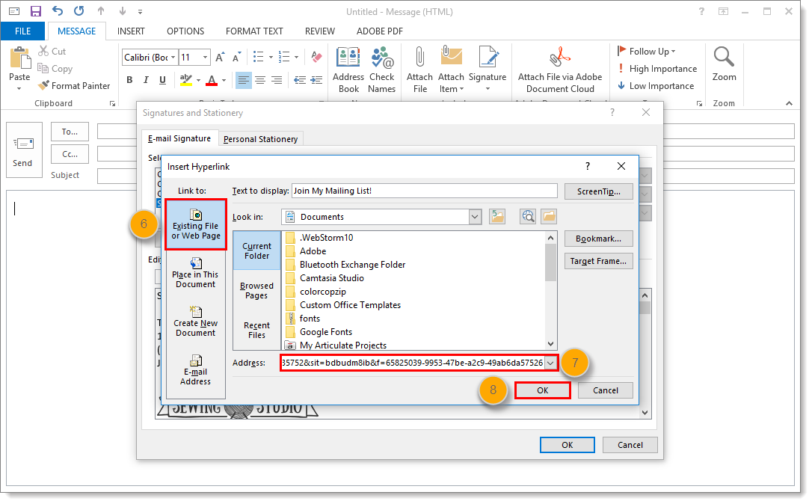Expand the Follow Up dropdown
This screenshot has width=812, height=504.
tap(674, 52)
